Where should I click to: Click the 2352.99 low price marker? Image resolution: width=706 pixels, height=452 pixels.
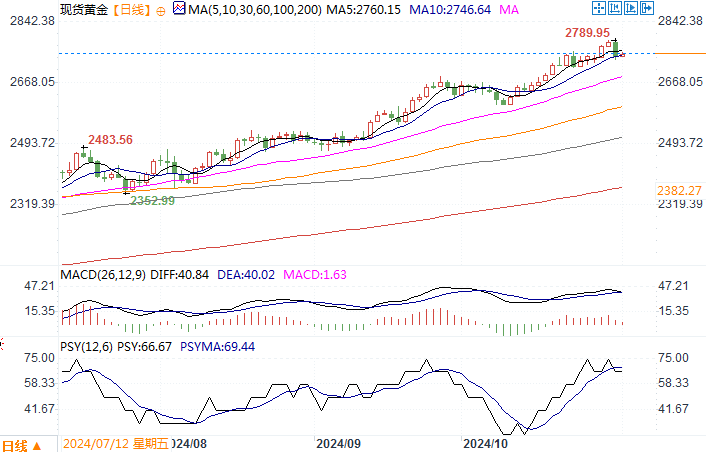point(152,200)
